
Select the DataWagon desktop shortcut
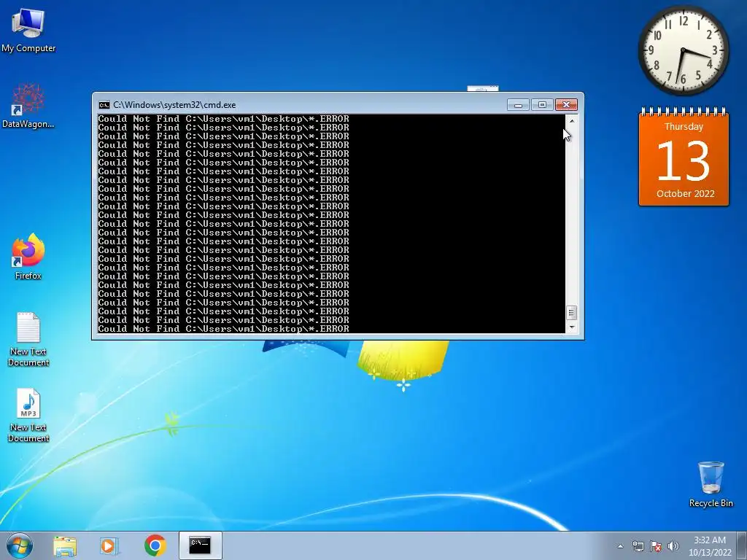click(x=28, y=106)
